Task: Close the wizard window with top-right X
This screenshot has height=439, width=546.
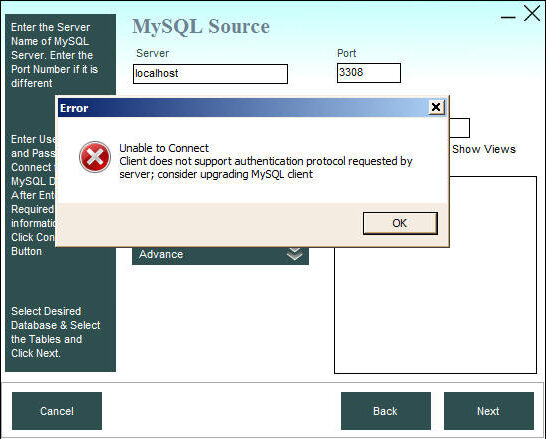Action: [x=532, y=14]
